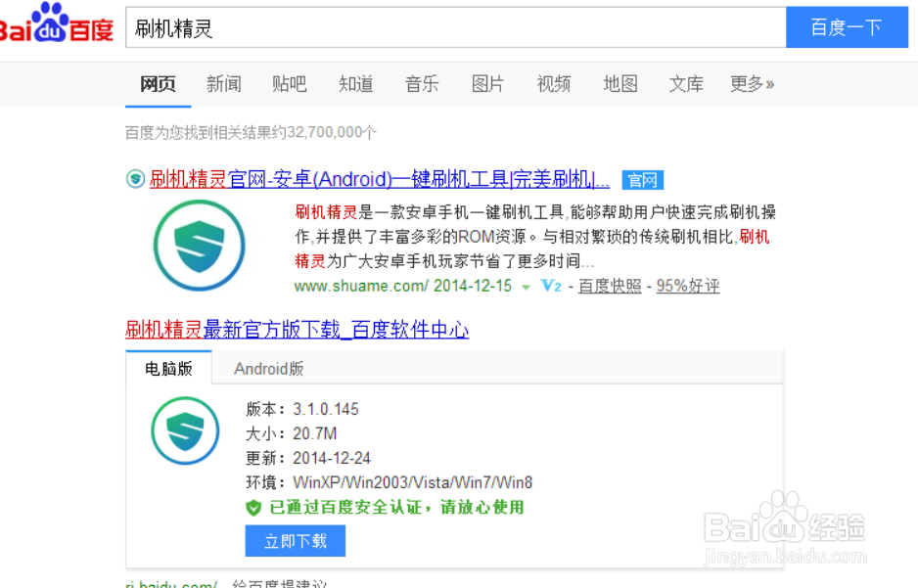Open the 95%好评 rating link
918x588 pixels.
pos(687,286)
